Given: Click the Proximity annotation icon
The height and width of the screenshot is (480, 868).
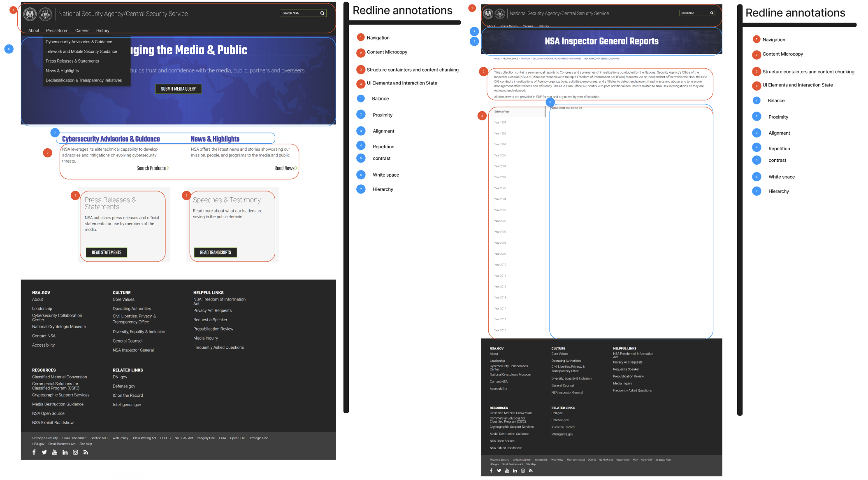Looking at the screenshot, I should click(x=361, y=115).
